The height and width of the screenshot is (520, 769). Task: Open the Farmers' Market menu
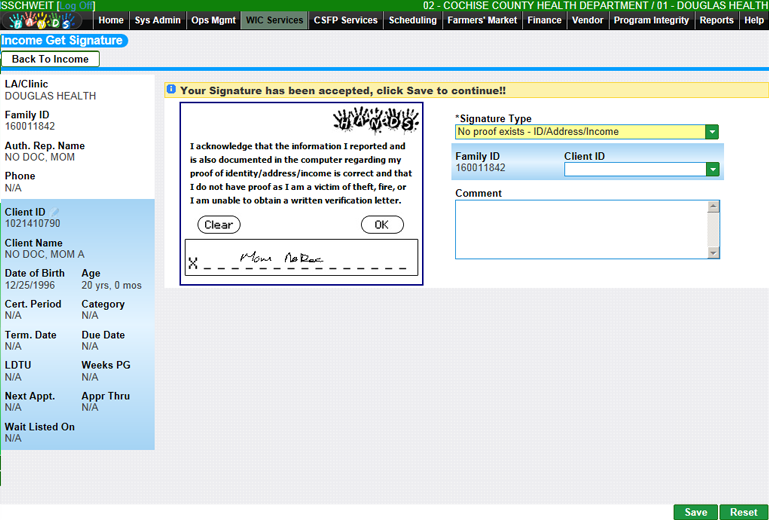pyautogui.click(x=483, y=20)
